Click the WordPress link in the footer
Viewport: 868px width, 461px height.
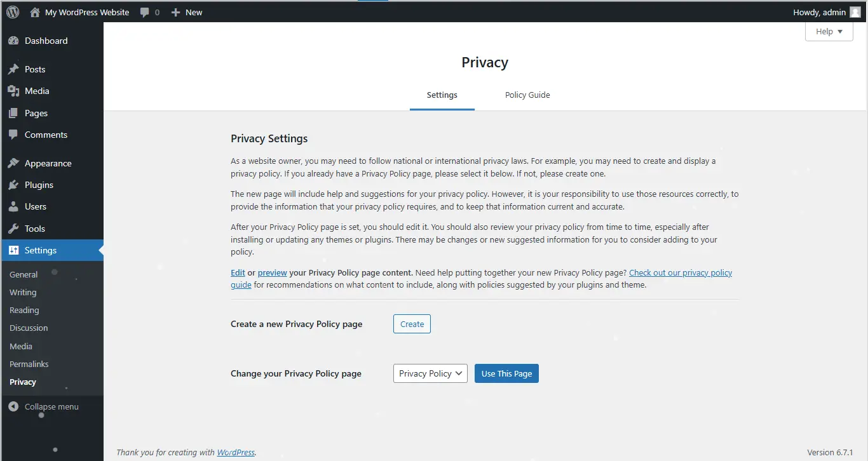click(x=236, y=452)
